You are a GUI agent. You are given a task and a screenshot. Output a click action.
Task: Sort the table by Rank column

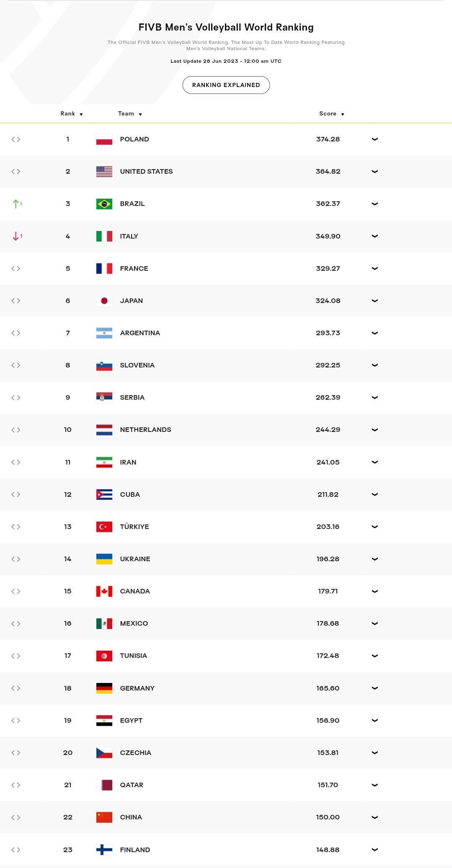pos(72,114)
